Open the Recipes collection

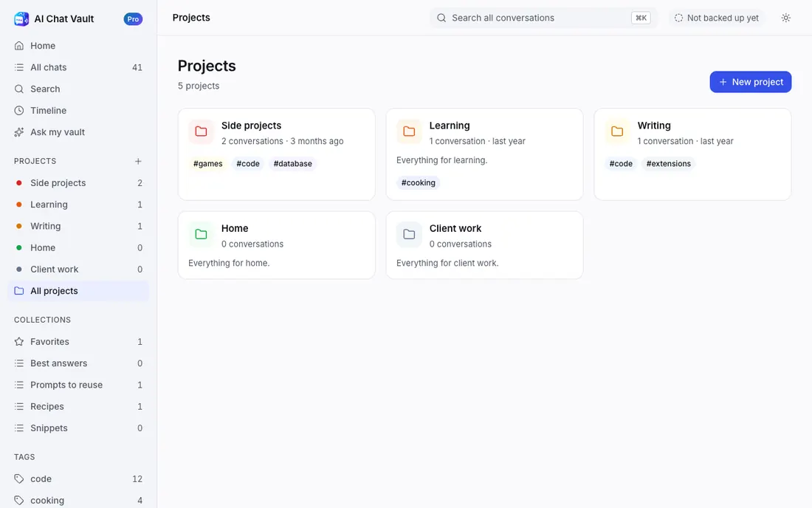pos(78,407)
